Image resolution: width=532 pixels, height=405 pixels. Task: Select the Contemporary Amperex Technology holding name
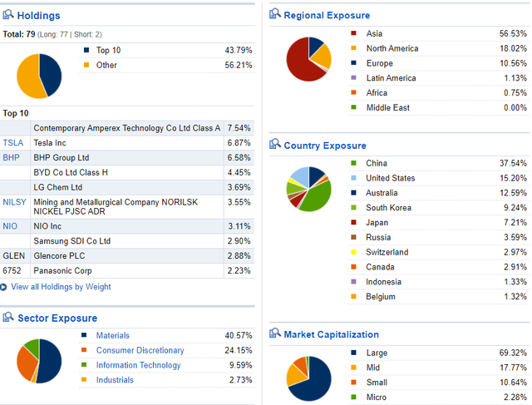click(x=127, y=128)
